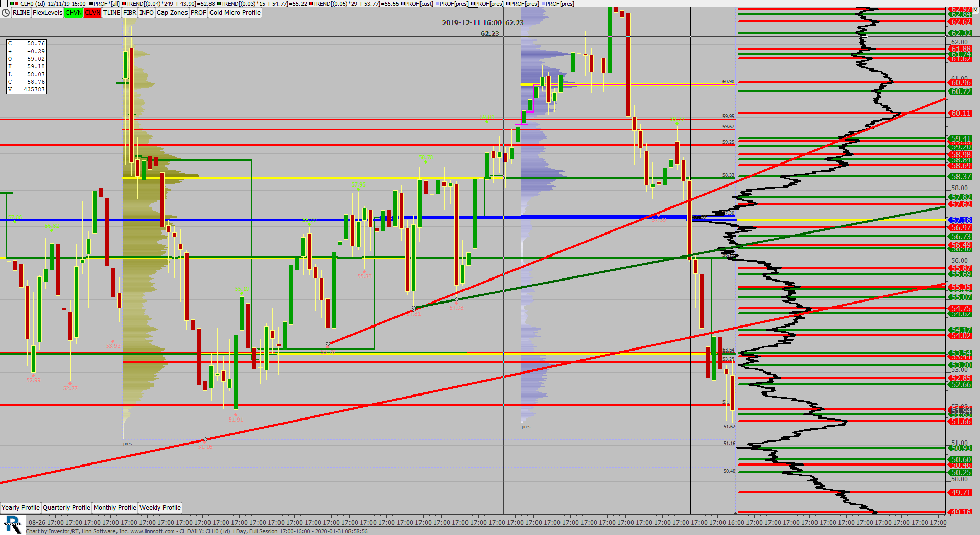
Task: Click the RLINE toolbar button
Action: tap(21, 13)
